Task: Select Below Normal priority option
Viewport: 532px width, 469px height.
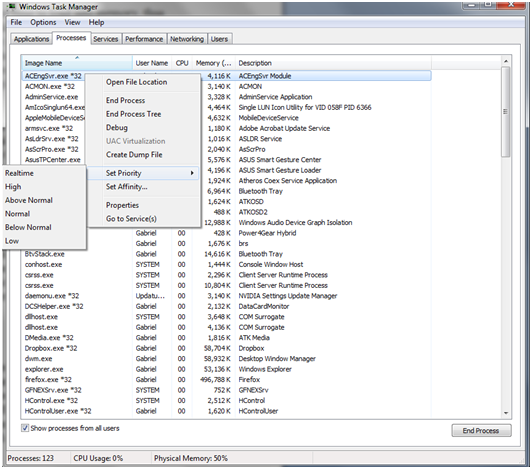Action: pyautogui.click(x=28, y=227)
